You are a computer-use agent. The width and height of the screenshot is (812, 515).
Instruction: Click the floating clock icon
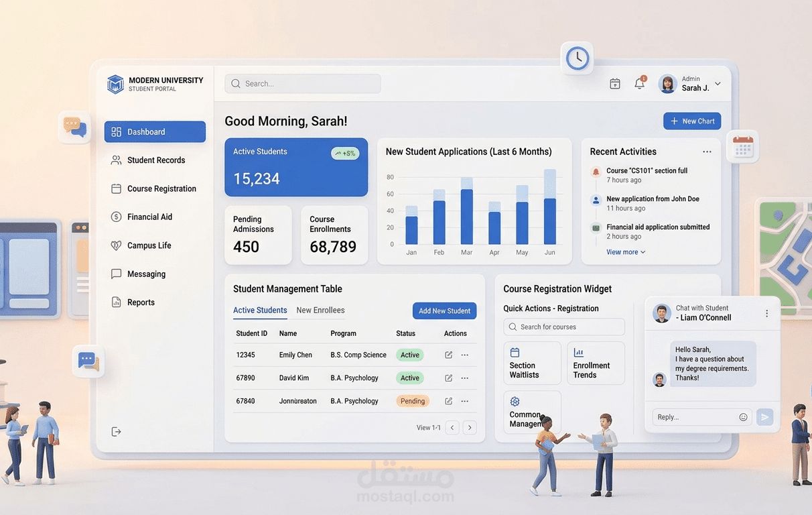pyautogui.click(x=578, y=58)
